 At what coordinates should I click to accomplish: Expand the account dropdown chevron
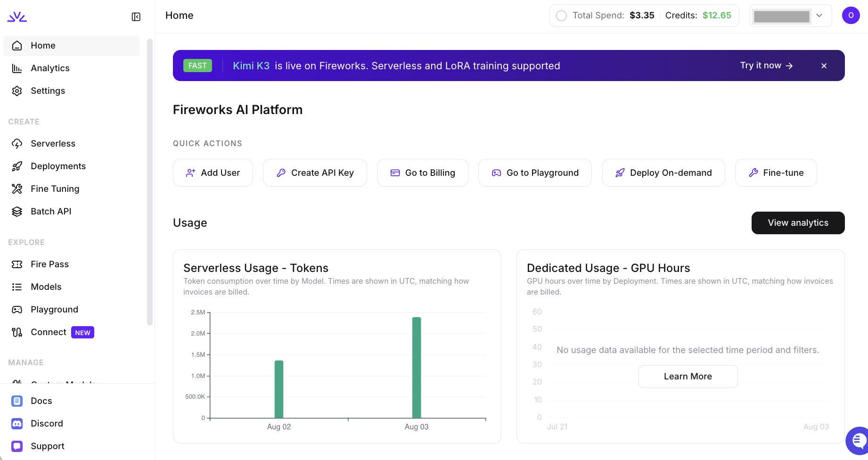point(819,16)
